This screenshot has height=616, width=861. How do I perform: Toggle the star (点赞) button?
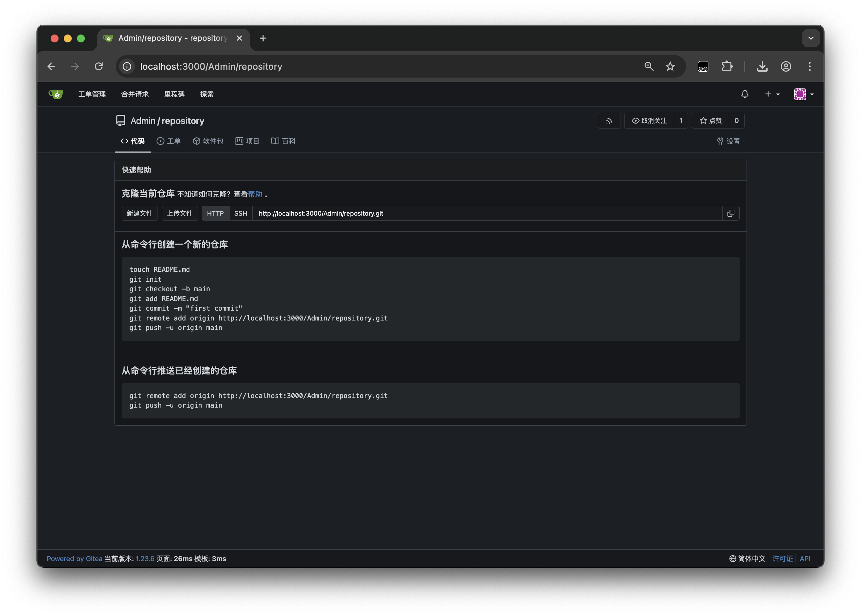click(710, 121)
